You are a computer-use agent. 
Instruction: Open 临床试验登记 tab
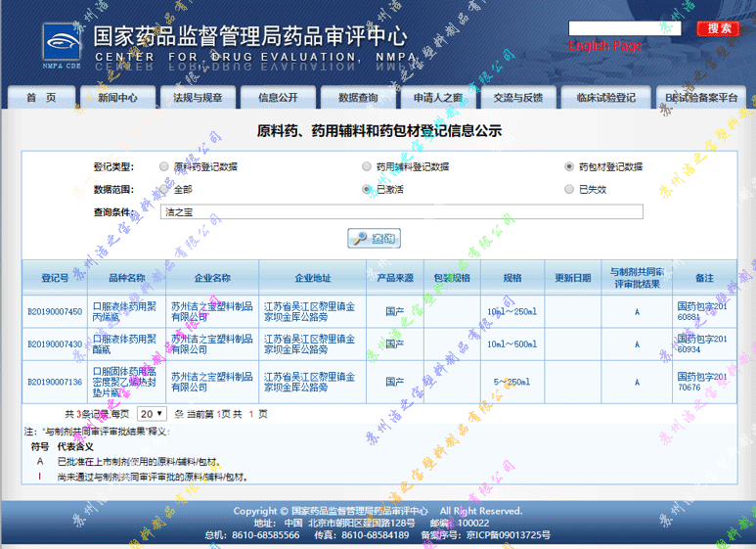[605, 98]
